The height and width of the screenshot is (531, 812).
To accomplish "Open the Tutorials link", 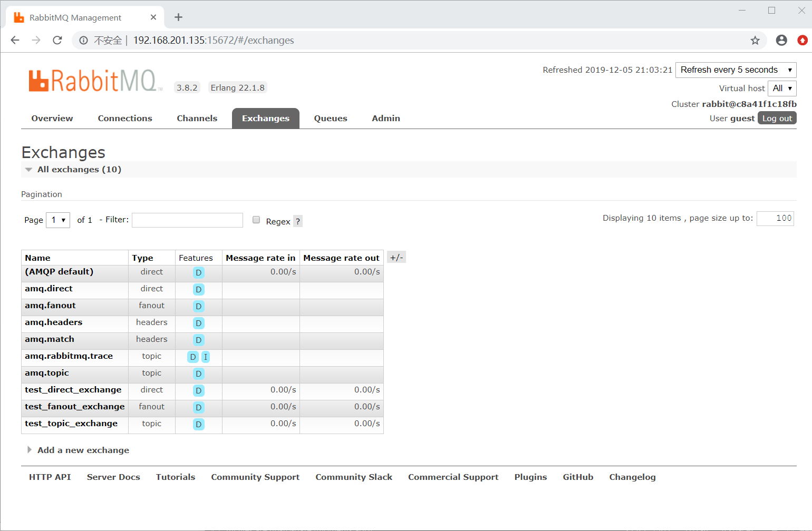I will click(176, 477).
